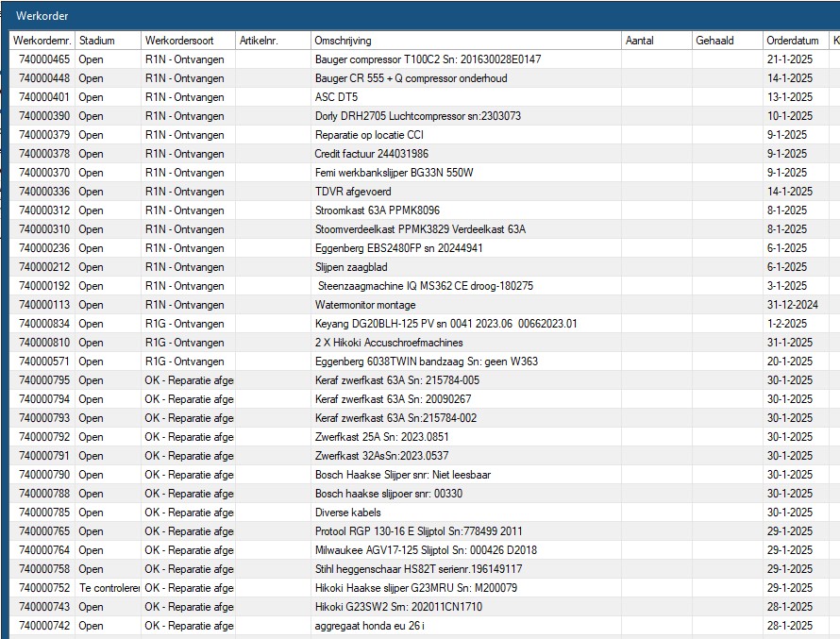Click the Gehaald column header

[728, 41]
